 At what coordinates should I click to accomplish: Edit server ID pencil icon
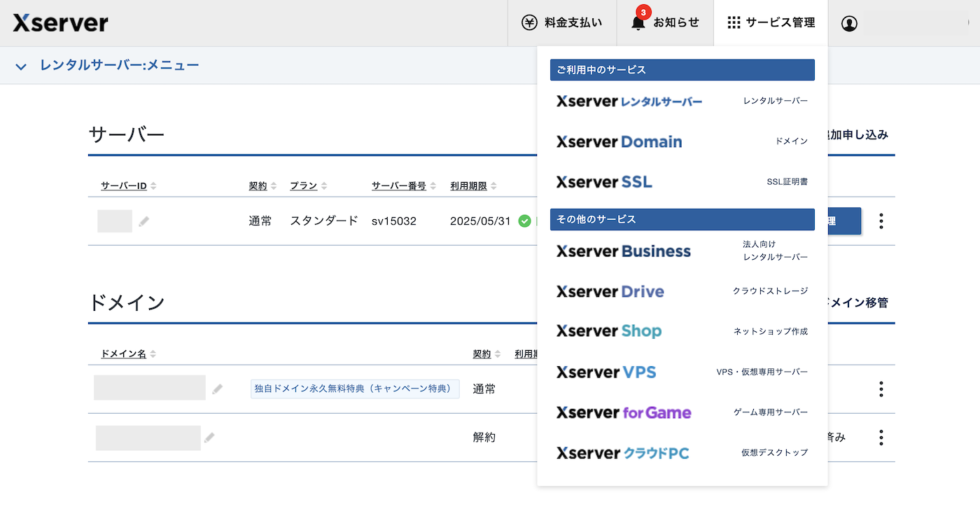click(x=144, y=221)
